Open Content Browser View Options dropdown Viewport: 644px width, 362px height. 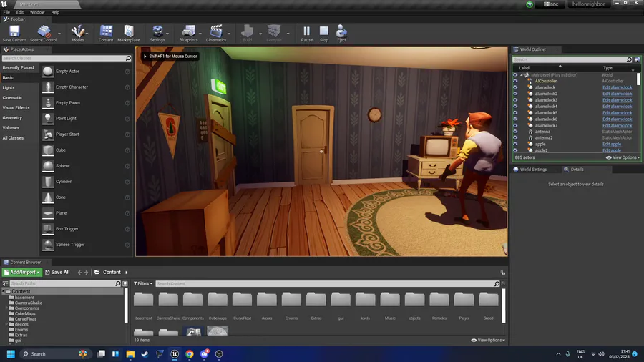point(488,341)
